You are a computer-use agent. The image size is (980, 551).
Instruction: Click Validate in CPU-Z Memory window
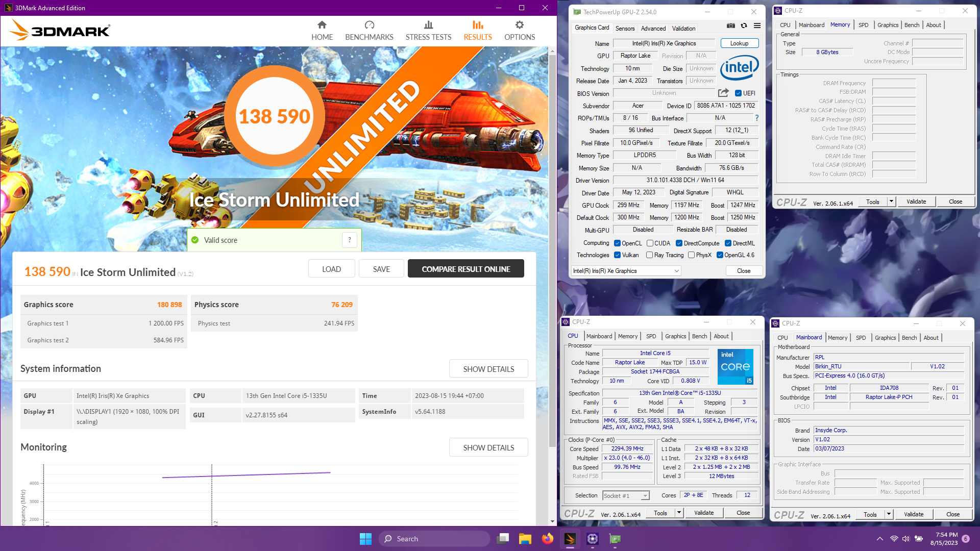pos(916,202)
